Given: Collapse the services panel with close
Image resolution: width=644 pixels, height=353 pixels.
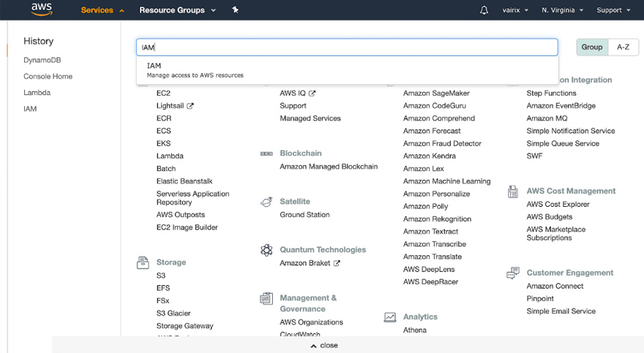Looking at the screenshot, I should [x=324, y=346].
